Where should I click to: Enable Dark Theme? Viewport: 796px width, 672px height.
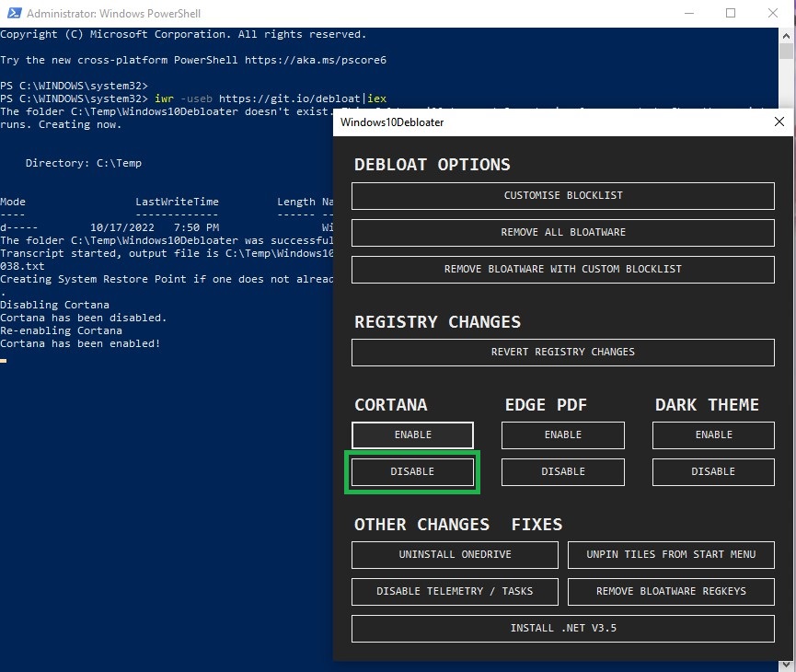[x=713, y=434]
